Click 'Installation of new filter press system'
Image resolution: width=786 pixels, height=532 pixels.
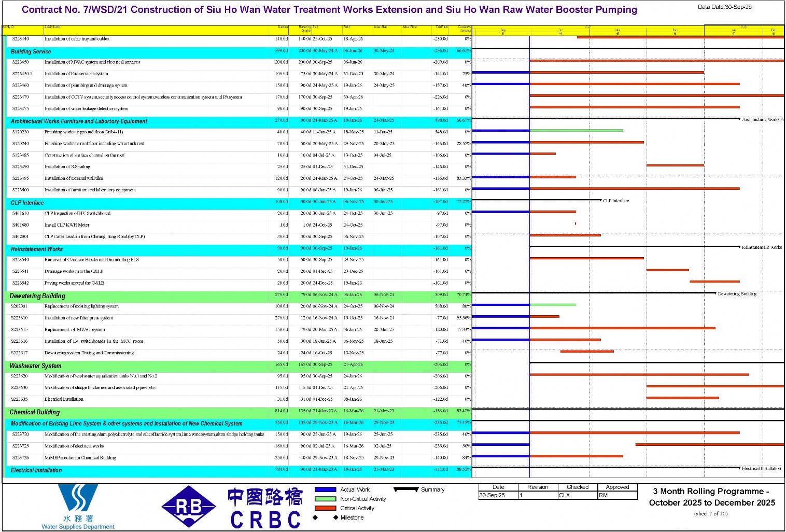coord(78,318)
